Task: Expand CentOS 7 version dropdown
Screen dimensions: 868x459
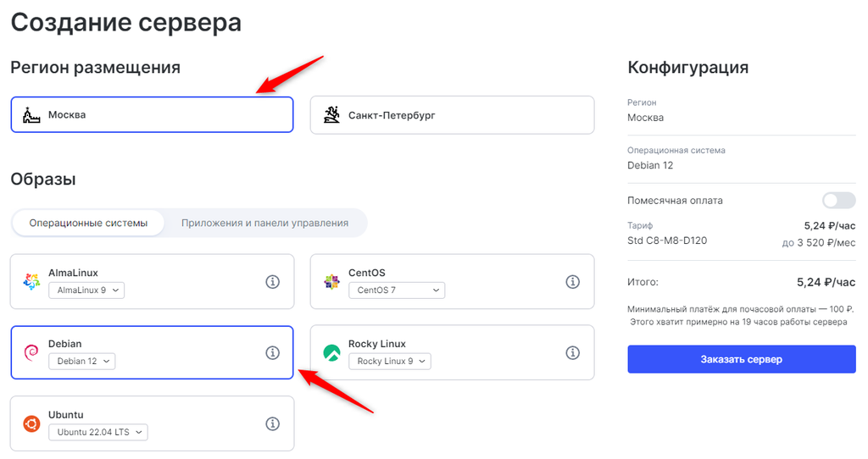Action: (x=397, y=290)
